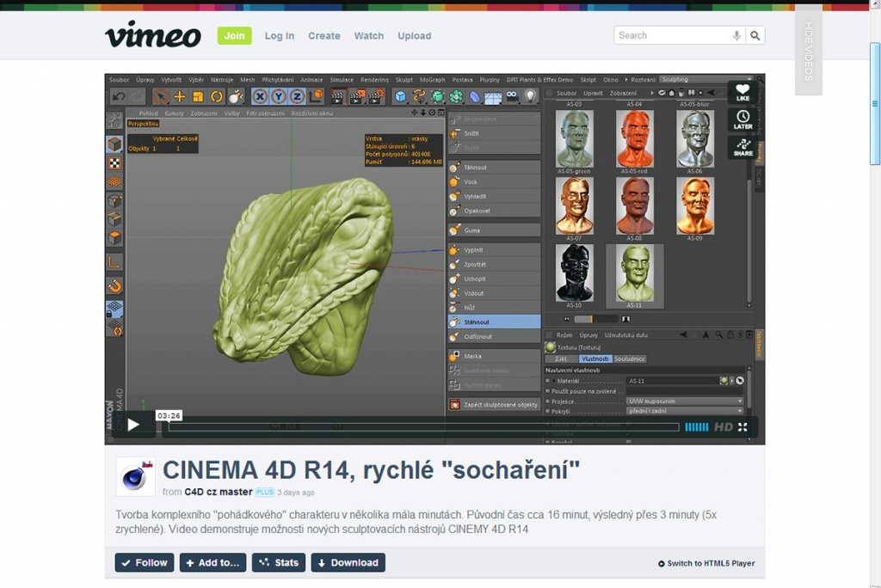Select the Maska sculpt tool
The height and width of the screenshot is (588, 881).
(x=495, y=356)
